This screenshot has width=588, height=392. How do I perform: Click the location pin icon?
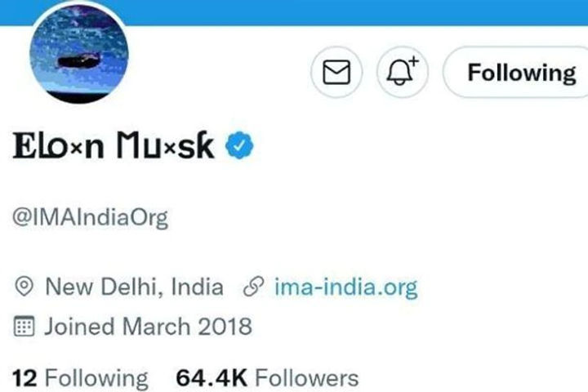pyautogui.click(x=25, y=287)
